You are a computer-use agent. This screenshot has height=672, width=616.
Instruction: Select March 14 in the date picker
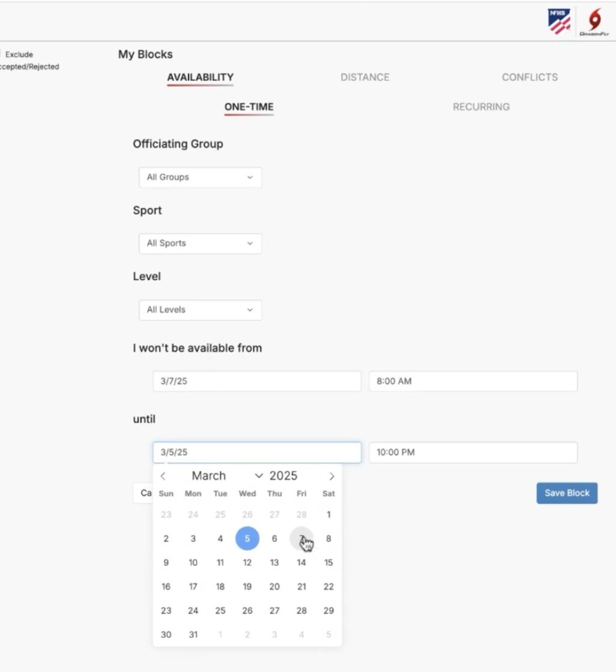[301, 563]
